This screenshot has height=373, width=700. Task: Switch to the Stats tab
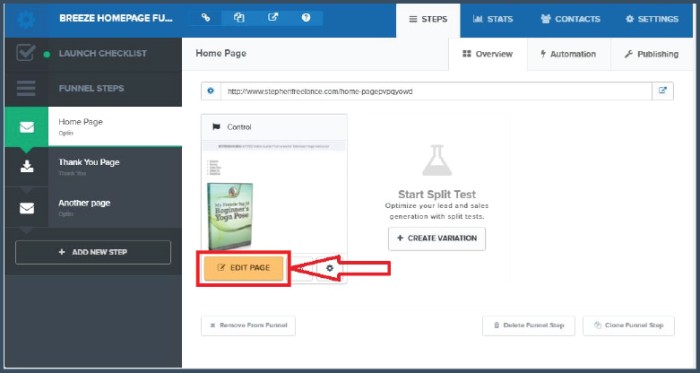click(x=493, y=19)
